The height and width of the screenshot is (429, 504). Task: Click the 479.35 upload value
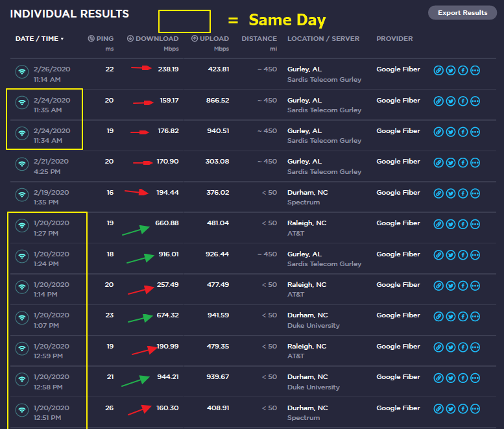click(x=218, y=347)
